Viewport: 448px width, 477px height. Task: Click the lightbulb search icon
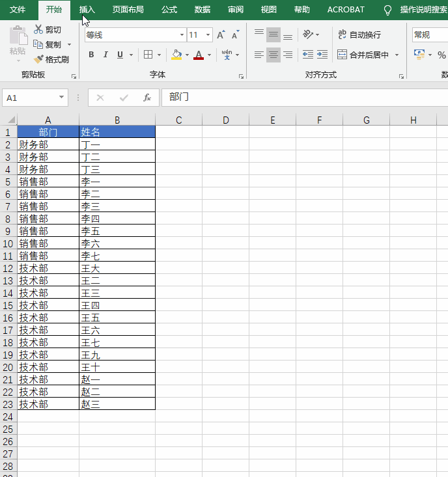387,10
